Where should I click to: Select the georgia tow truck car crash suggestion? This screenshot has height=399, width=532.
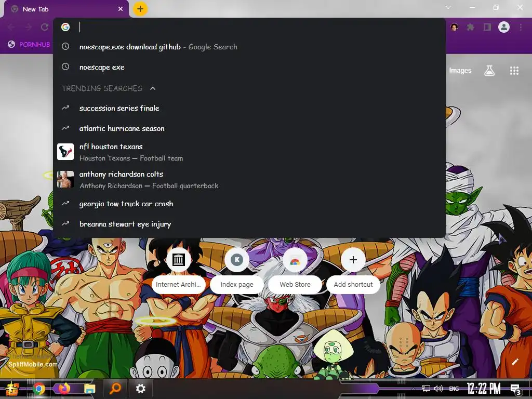click(249, 204)
